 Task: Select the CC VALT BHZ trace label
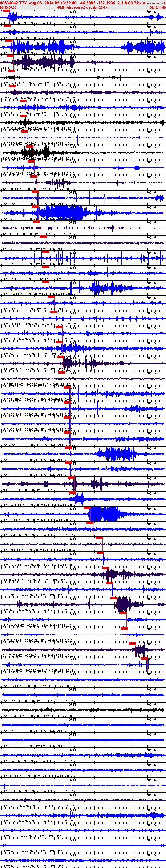pyautogui.click(x=39, y=655)
